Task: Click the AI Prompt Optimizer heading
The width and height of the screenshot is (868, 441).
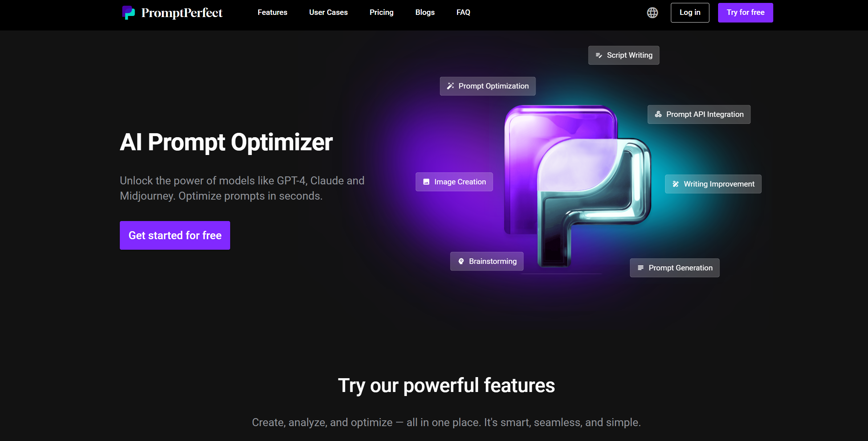Action: [226, 142]
